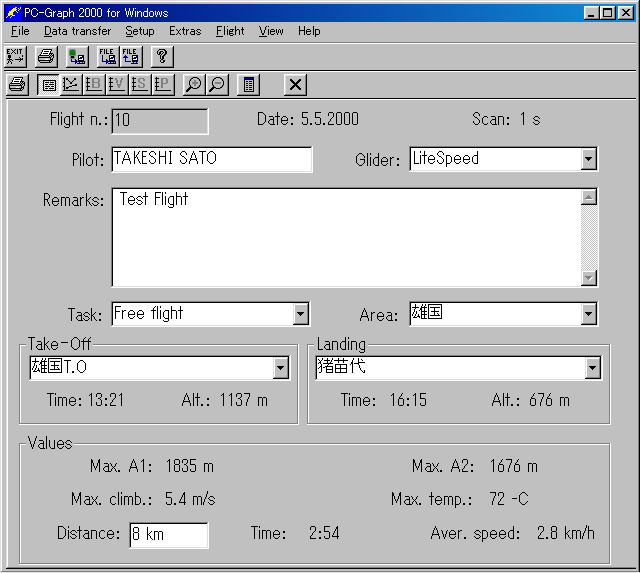Click the Remarks scrollbar track
The image size is (640, 573).
click(x=589, y=238)
